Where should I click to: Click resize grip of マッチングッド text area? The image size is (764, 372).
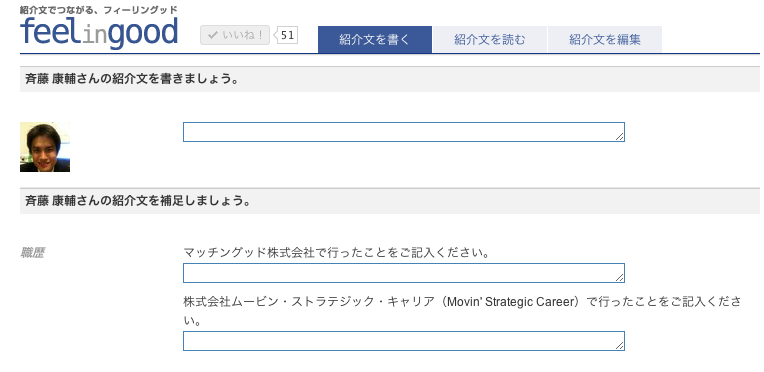(619, 278)
